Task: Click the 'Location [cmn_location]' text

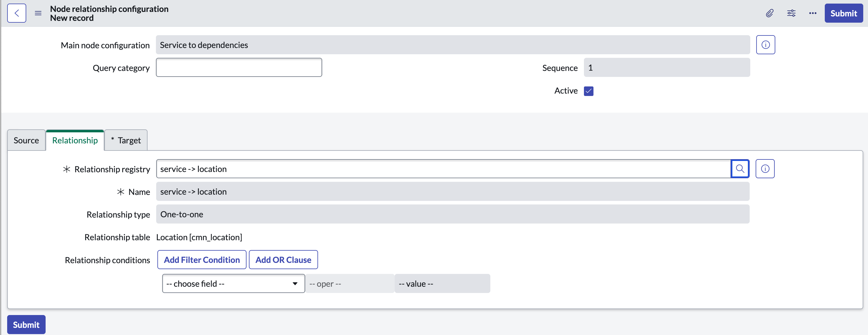Action: 199,237
